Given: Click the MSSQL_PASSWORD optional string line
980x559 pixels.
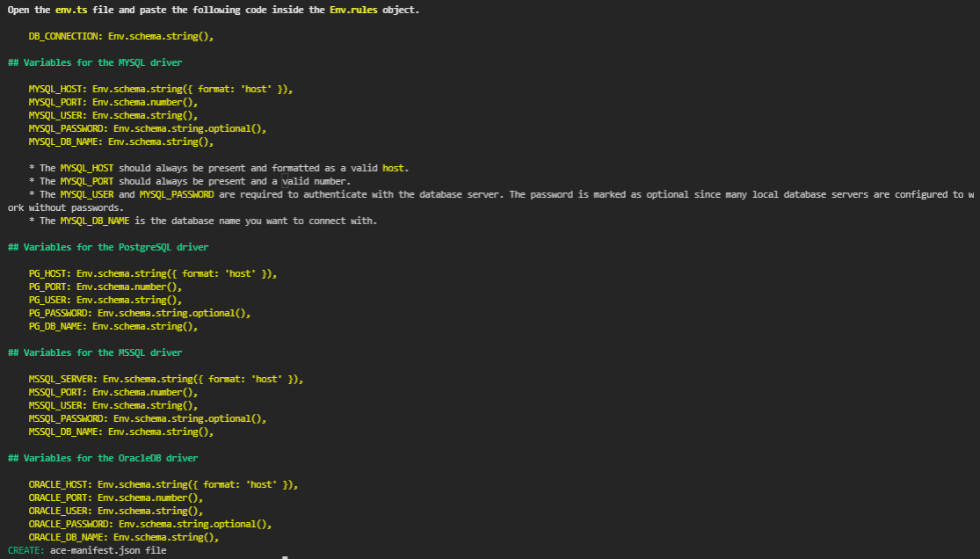Looking at the screenshot, I should (x=148, y=417).
